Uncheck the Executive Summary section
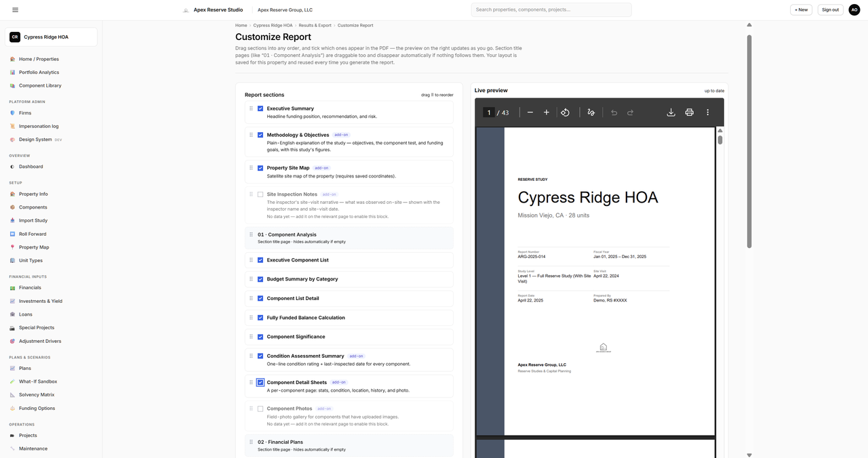This screenshot has height=458, width=868. [260, 108]
